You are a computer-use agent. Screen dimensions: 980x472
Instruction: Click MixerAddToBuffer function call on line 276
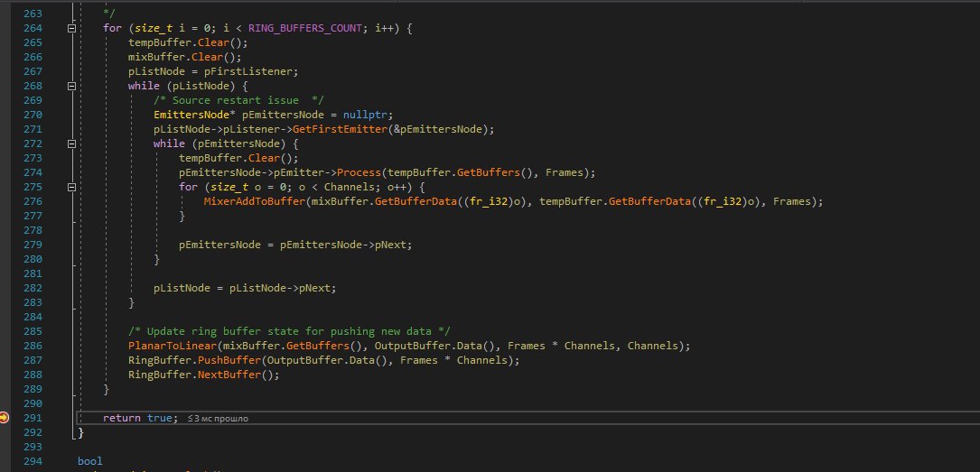click(x=255, y=201)
